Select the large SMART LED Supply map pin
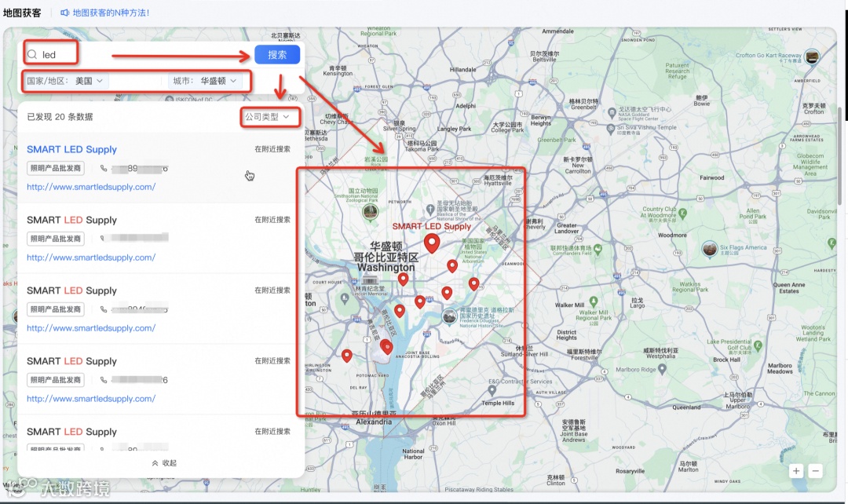The image size is (848, 504). click(x=432, y=243)
